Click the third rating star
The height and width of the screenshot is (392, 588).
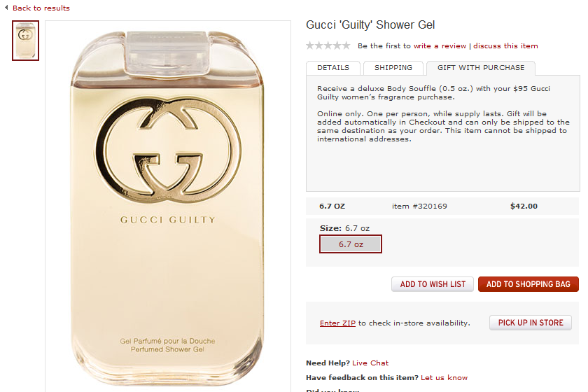click(x=328, y=45)
